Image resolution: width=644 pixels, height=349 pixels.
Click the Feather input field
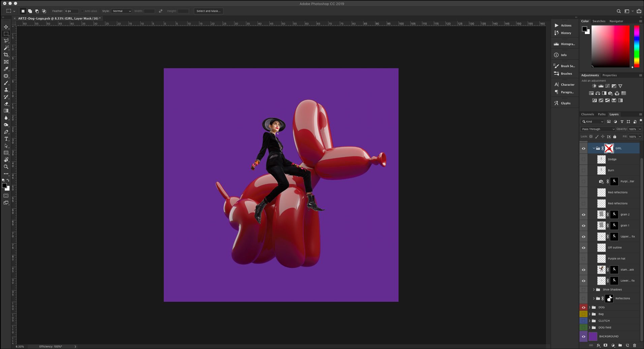point(71,11)
